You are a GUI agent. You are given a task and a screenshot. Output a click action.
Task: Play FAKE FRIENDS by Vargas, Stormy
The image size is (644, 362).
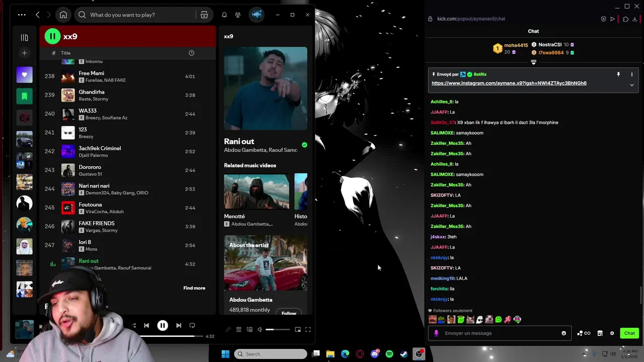(x=128, y=226)
